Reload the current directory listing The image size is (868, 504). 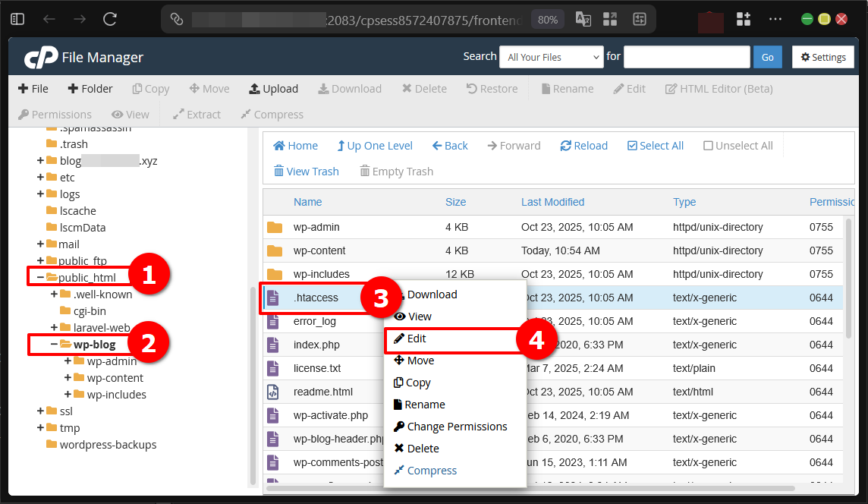point(583,145)
